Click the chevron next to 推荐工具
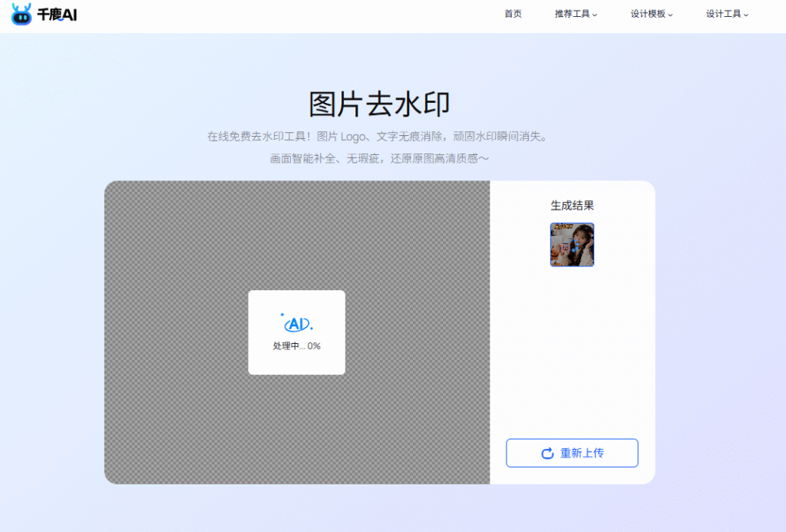Viewport: 786px width, 532px height. (x=596, y=14)
